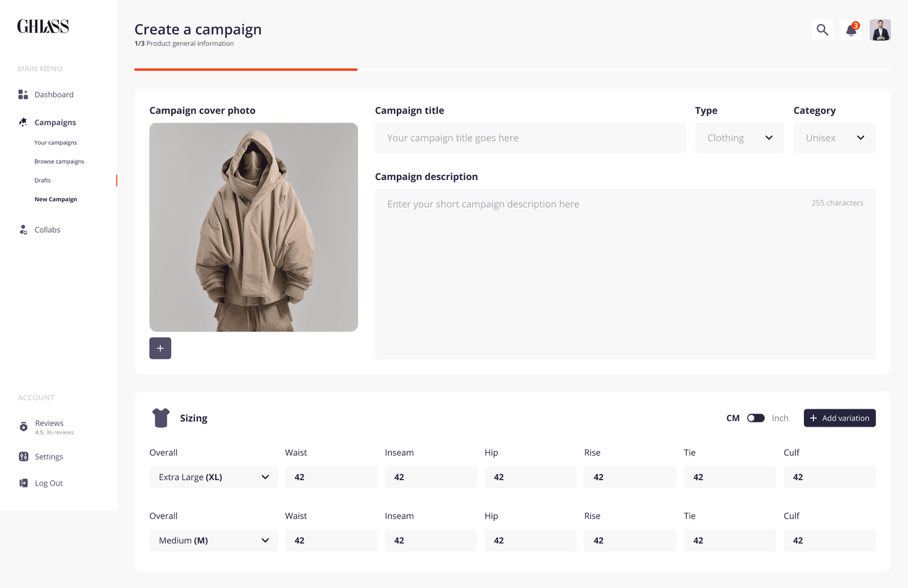Click the Log Out icon

coord(23,483)
